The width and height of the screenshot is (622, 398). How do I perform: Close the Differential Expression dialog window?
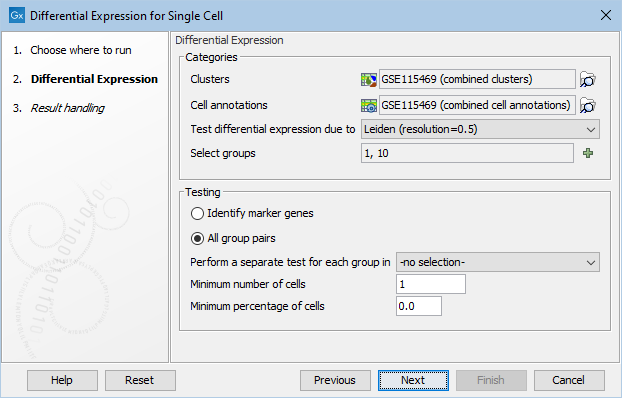point(605,15)
